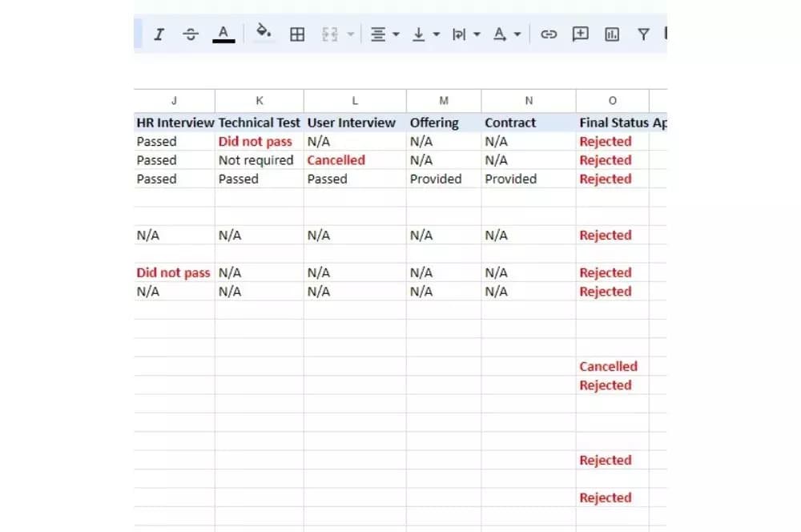Viewport: 801px width, 532px height.
Task: Select column O header
Action: pyautogui.click(x=612, y=101)
